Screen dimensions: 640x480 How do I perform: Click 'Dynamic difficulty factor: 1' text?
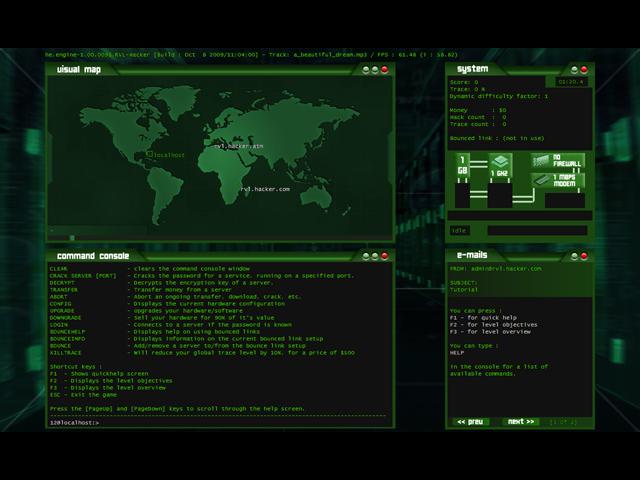pos(499,96)
